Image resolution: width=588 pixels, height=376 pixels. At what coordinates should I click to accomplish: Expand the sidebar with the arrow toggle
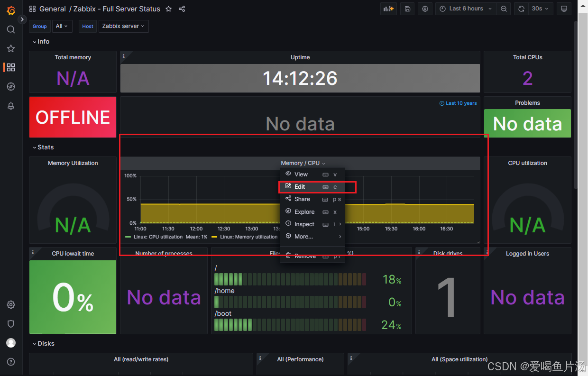point(22,19)
